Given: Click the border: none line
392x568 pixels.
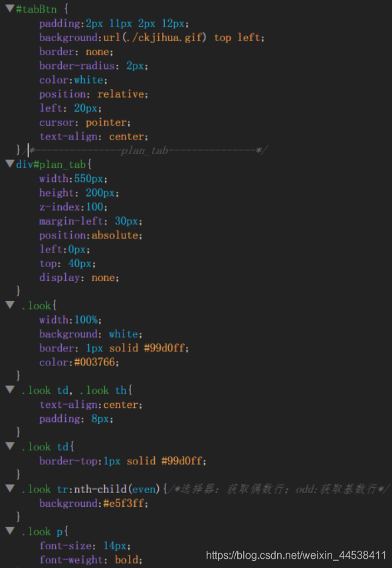Looking at the screenshot, I should (76, 51).
